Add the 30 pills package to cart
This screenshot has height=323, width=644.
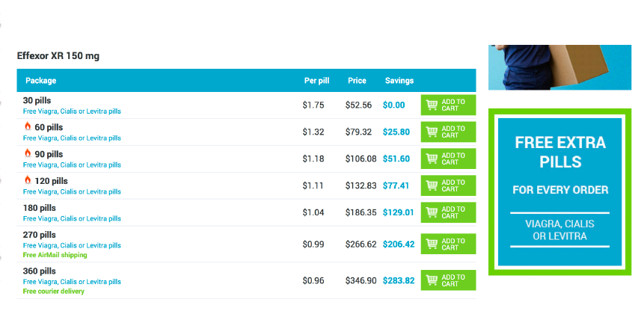coord(448,105)
